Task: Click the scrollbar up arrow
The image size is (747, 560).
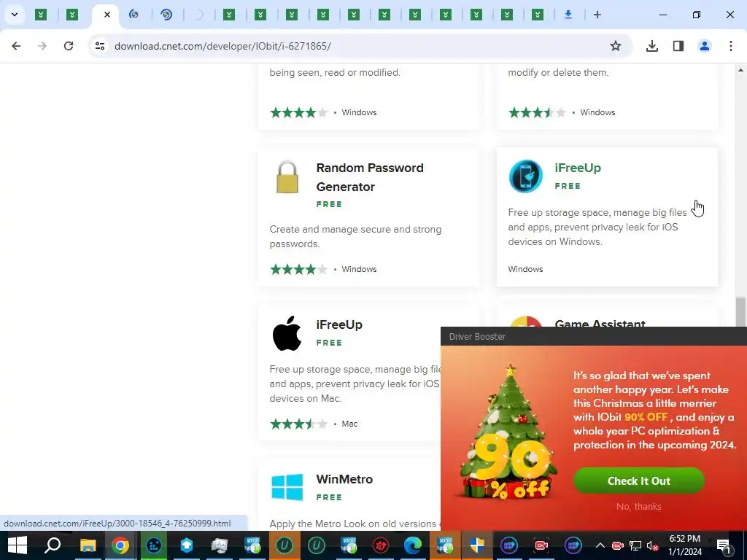Action: [740, 71]
